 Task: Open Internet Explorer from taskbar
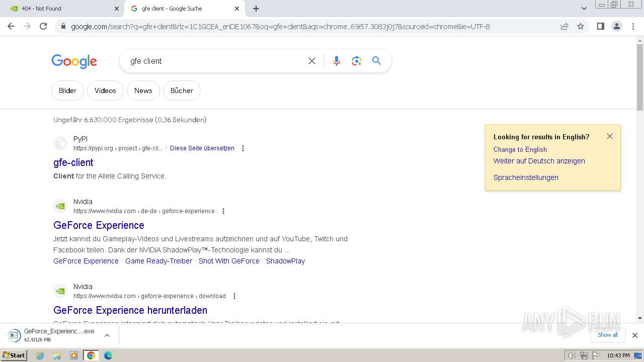[x=40, y=355]
